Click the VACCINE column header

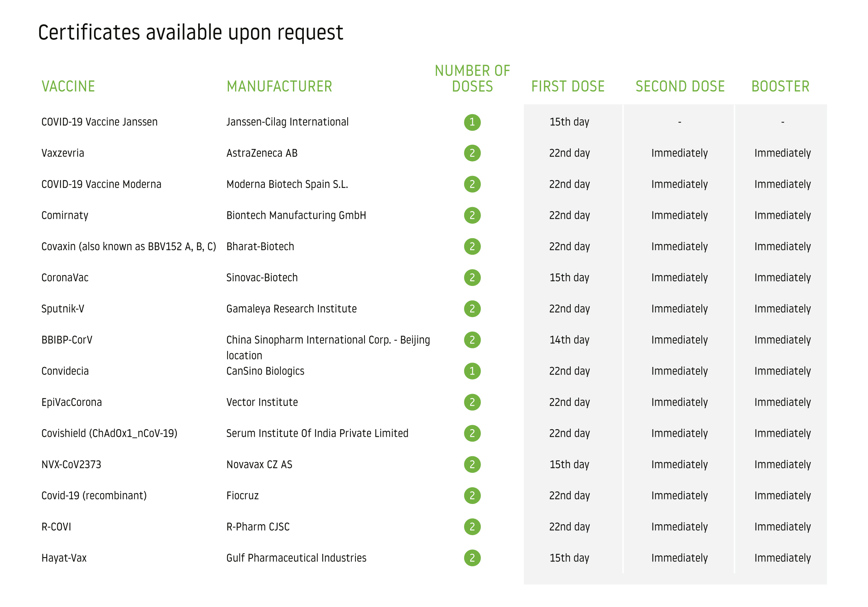[68, 86]
